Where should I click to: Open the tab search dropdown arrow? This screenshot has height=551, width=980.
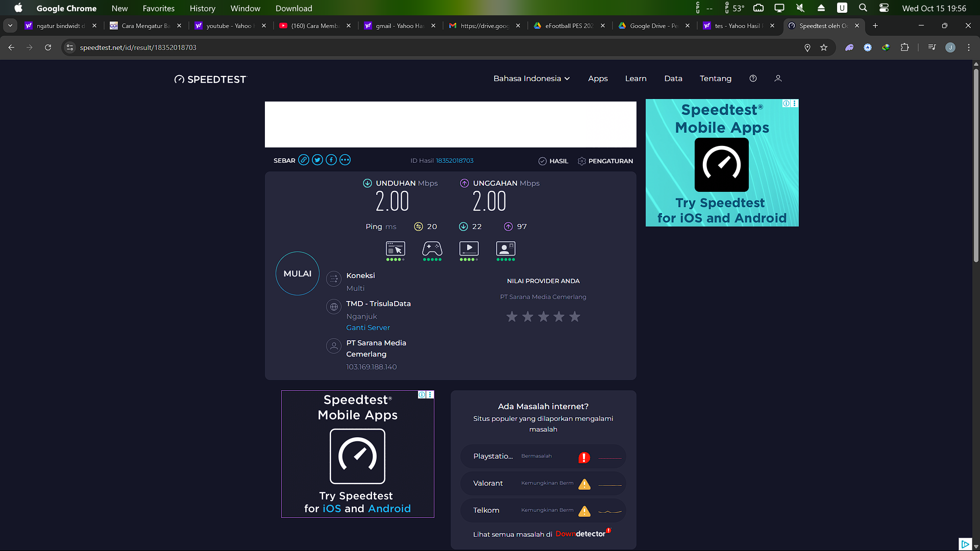tap(10, 26)
